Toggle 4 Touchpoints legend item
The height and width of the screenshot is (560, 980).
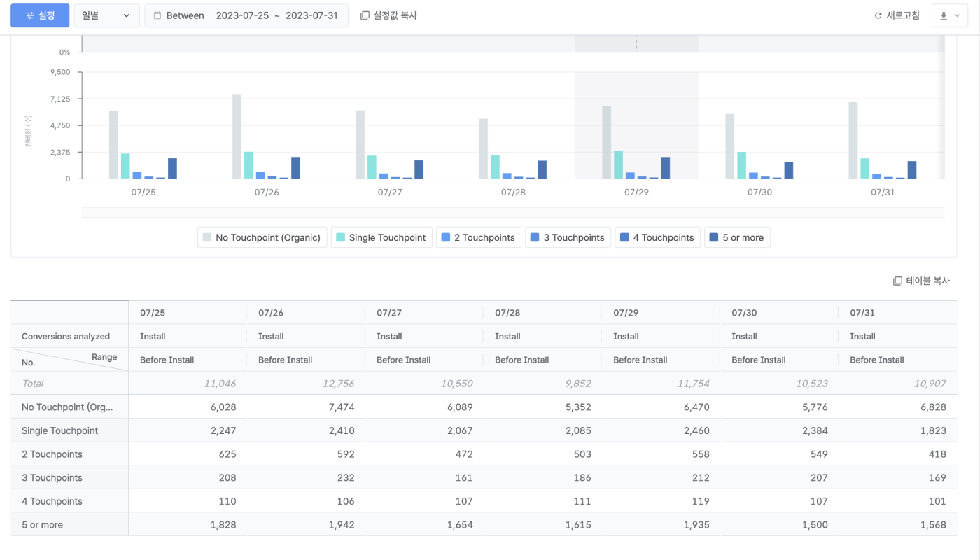point(658,237)
